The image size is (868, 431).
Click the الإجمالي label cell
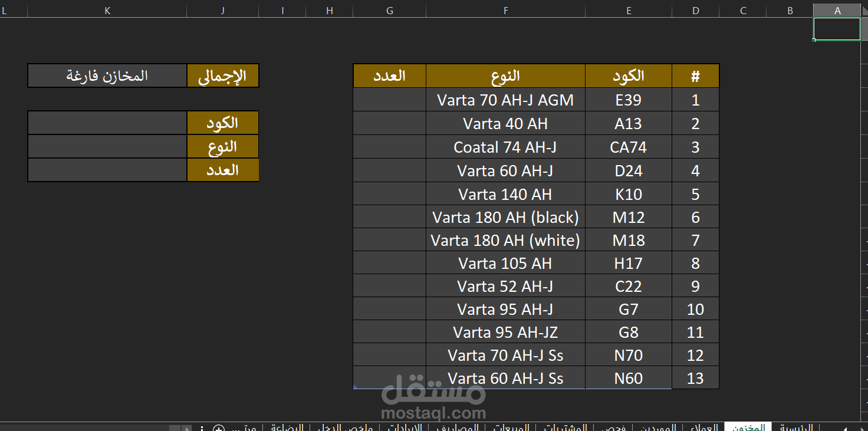click(223, 76)
